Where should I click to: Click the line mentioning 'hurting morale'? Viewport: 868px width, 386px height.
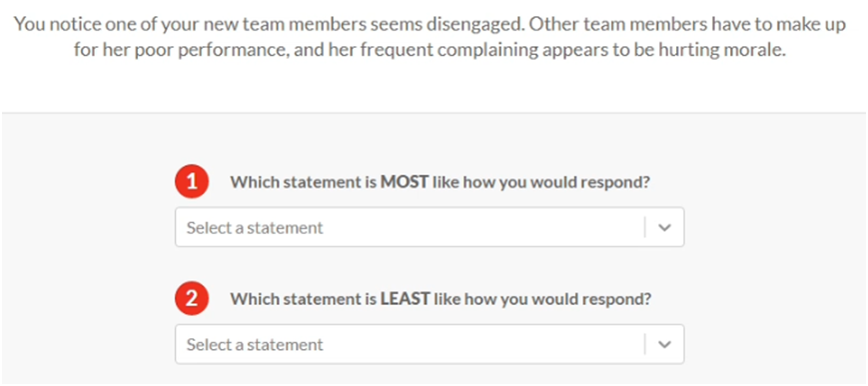(x=430, y=51)
